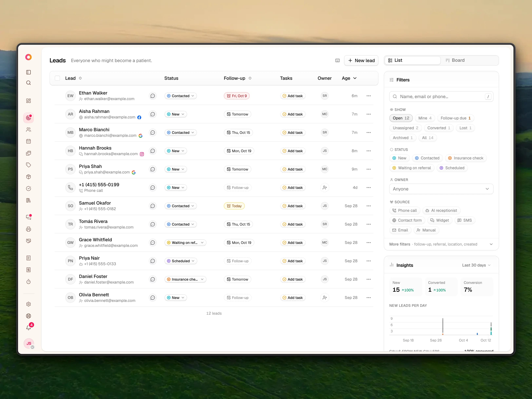This screenshot has width=532, height=399.
Task: Open settings gear in sidebar
Action: [x=28, y=304]
